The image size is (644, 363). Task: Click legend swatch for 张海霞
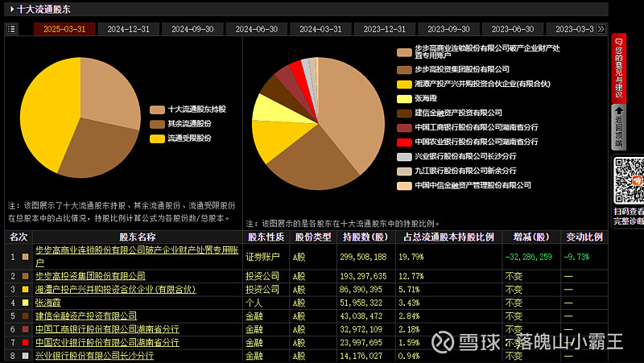coord(404,98)
